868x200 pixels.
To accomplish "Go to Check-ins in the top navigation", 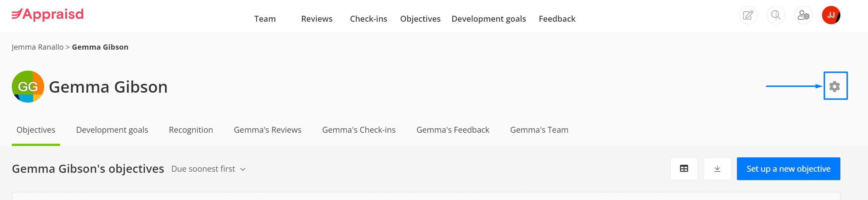I will [368, 19].
